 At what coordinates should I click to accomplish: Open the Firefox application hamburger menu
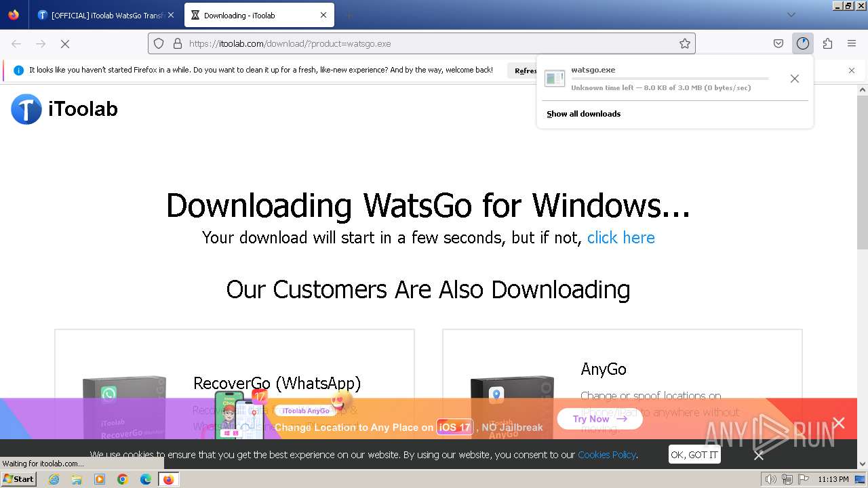[x=852, y=43]
